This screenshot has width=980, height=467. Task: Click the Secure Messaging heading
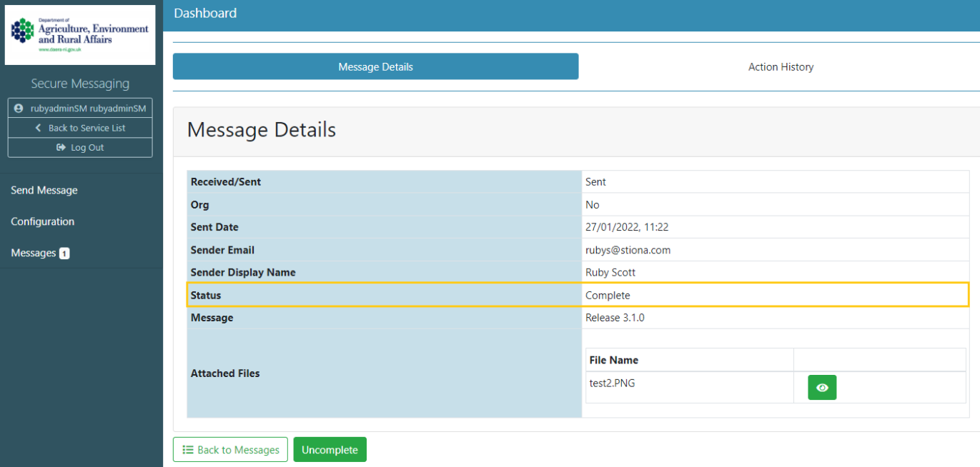(x=80, y=84)
